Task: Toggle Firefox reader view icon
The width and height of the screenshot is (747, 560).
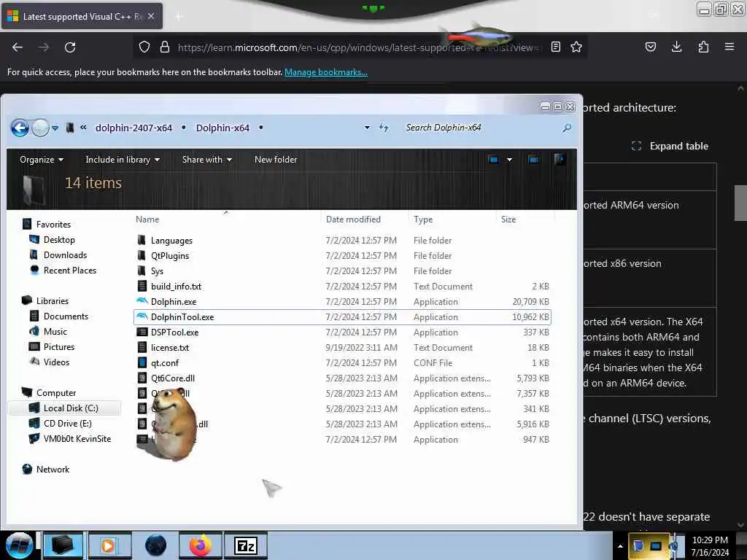Action: 555,47
